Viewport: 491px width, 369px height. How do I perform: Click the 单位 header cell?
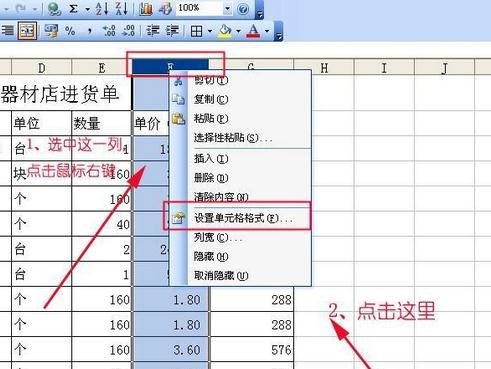click(x=42, y=123)
